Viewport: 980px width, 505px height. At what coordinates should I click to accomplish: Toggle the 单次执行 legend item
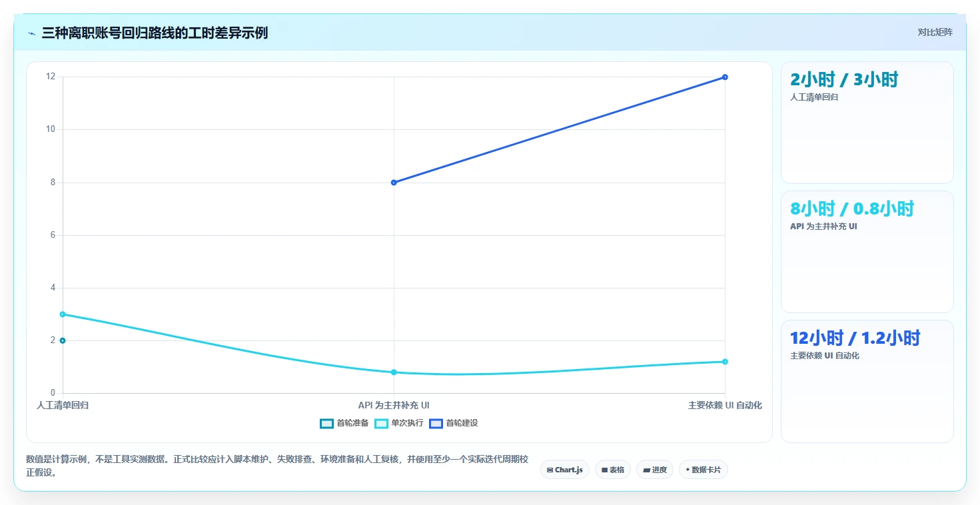pyautogui.click(x=399, y=423)
